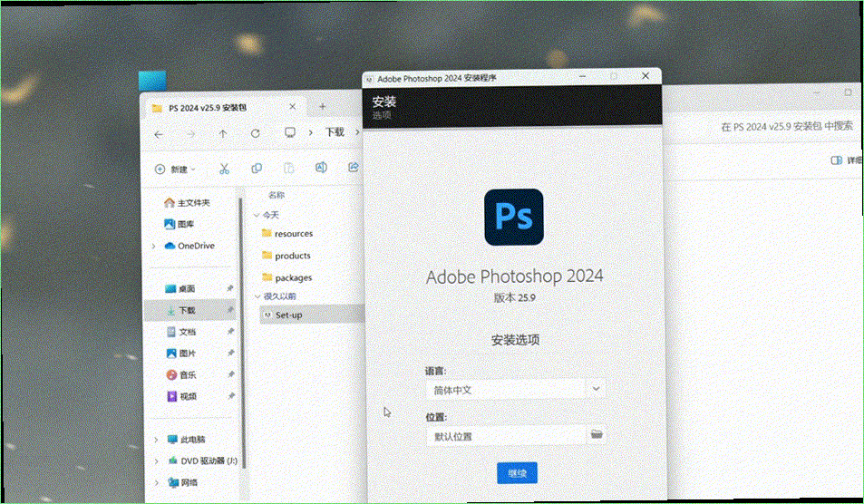Click the search box 在 PS 2024 v25.9 安装包 中搜索
864x504 pixels.
(x=787, y=127)
